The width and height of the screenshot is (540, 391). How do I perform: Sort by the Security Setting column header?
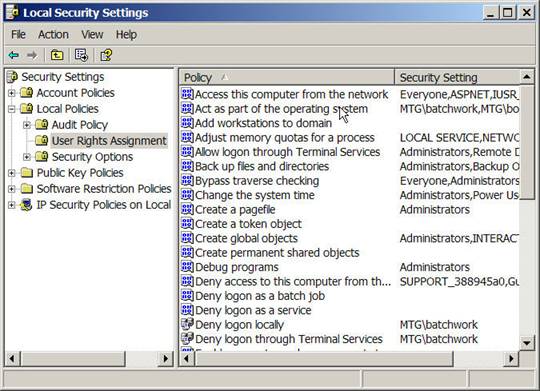tap(457, 78)
